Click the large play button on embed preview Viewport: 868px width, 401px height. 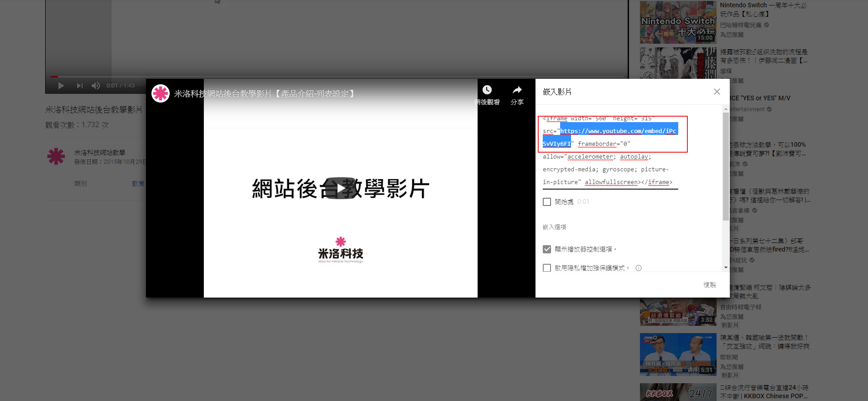pos(340,188)
